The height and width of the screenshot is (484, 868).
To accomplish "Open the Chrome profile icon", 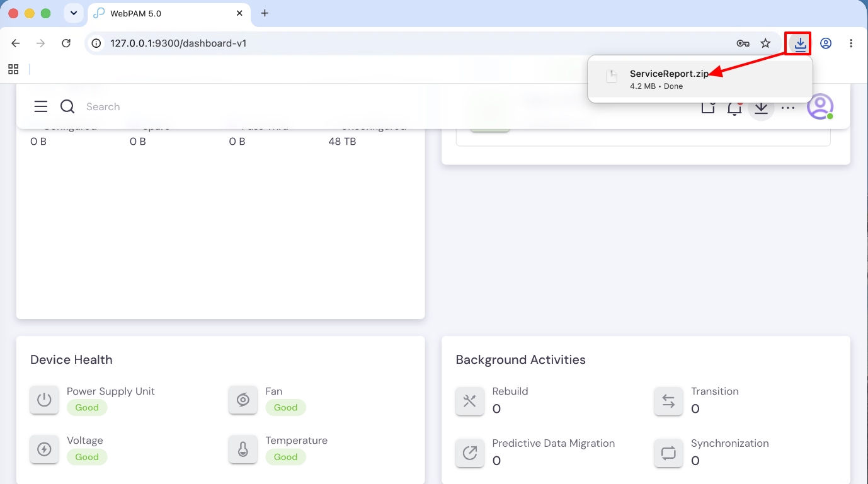I will pyautogui.click(x=826, y=43).
